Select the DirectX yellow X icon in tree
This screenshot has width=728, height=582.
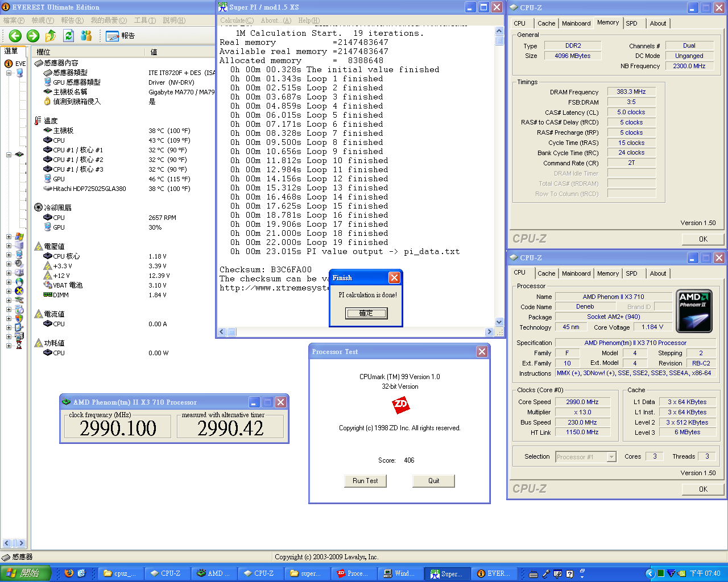(19, 291)
